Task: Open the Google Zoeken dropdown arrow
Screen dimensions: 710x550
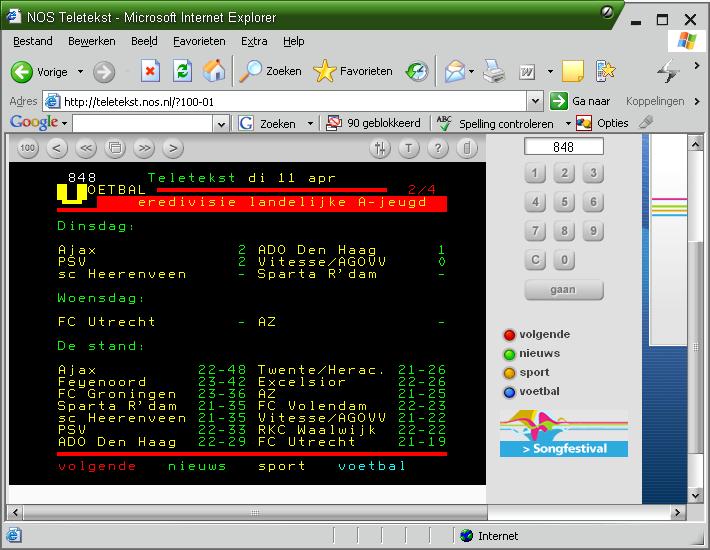Action: 310,123
